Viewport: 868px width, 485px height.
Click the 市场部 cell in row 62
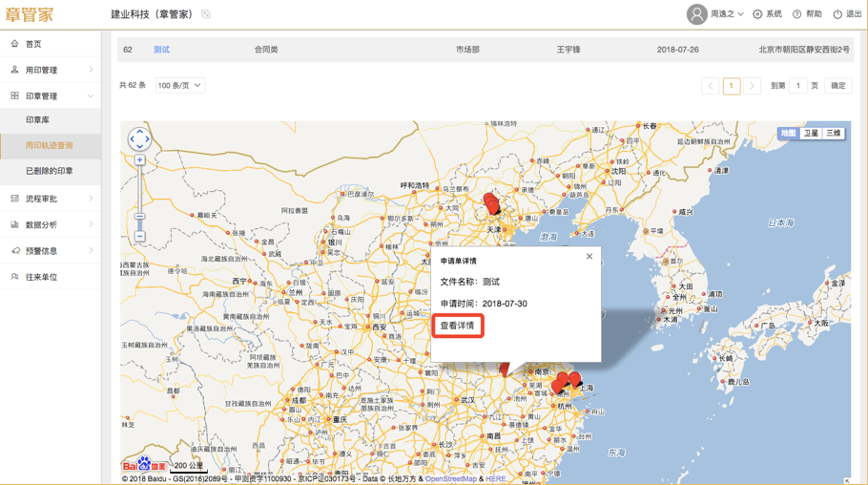pyautogui.click(x=467, y=50)
